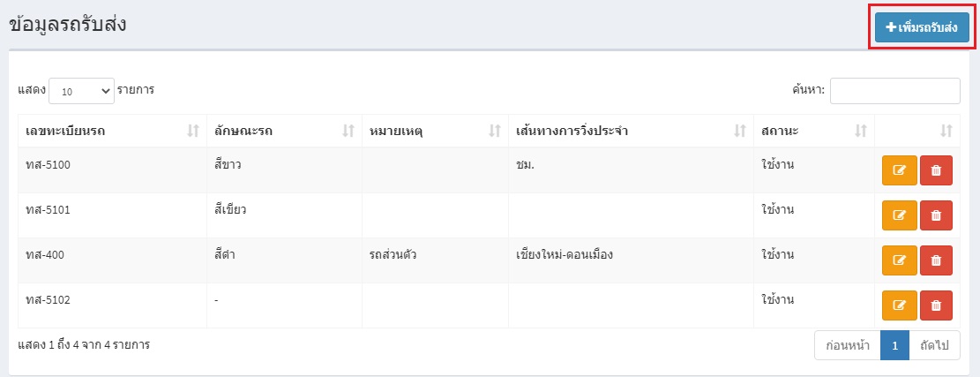Delete the ทส-5100 row
This screenshot has width=980, height=377.
coord(936,170)
